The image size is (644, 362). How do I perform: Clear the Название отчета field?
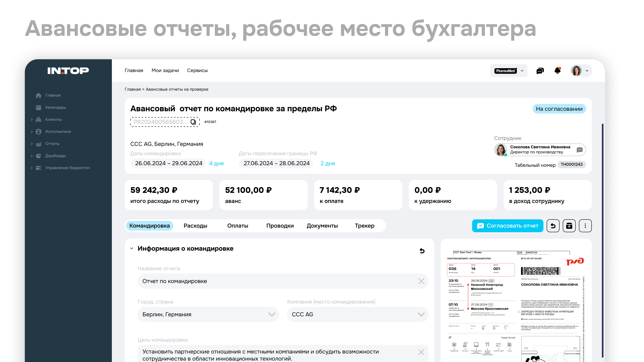421,281
